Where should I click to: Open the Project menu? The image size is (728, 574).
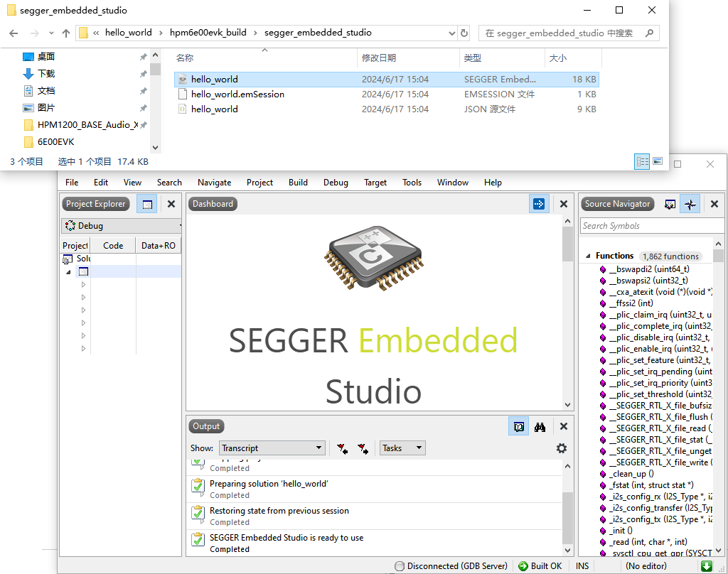pos(259,183)
